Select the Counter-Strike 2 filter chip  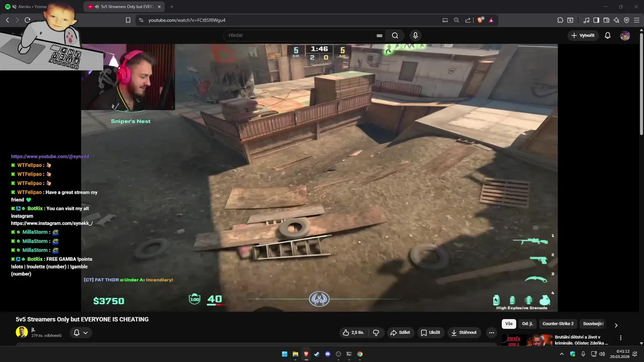pos(558,324)
